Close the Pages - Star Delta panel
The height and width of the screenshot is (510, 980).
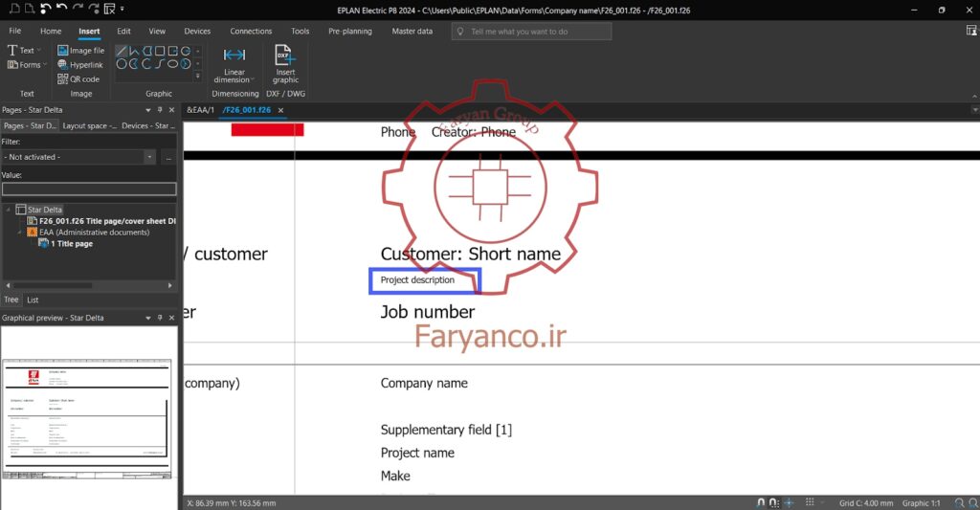[172, 110]
